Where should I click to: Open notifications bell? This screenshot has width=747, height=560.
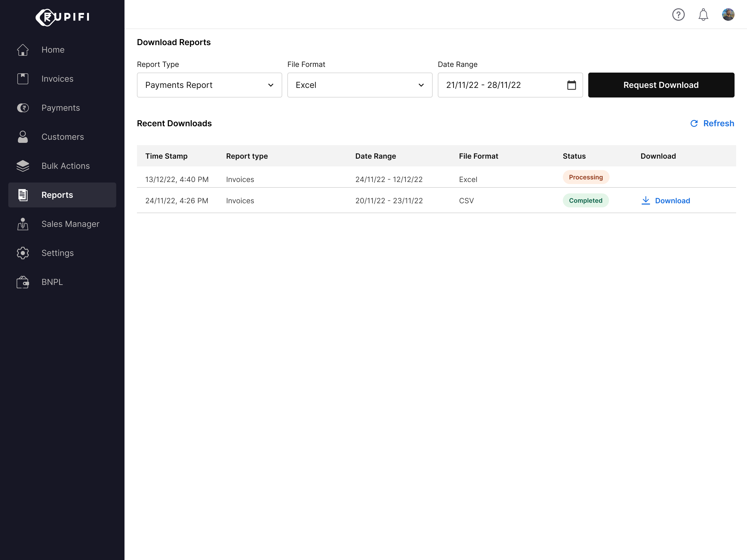click(703, 15)
